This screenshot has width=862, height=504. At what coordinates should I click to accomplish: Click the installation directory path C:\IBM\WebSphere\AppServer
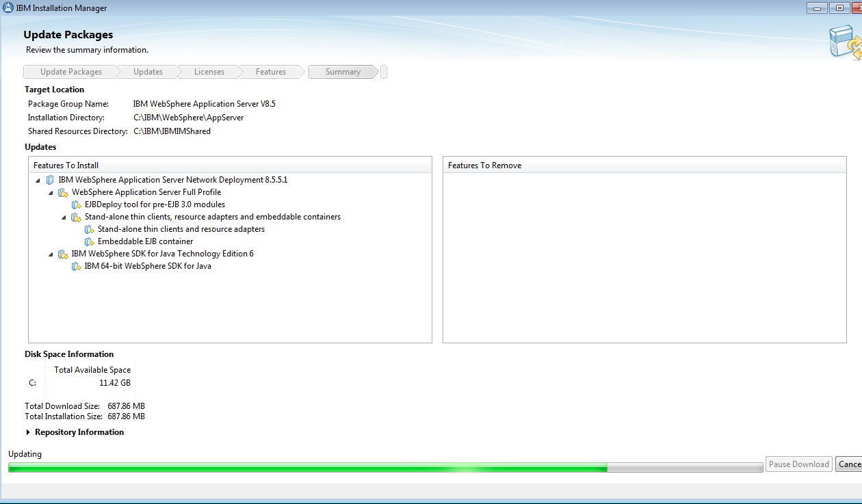click(x=188, y=118)
